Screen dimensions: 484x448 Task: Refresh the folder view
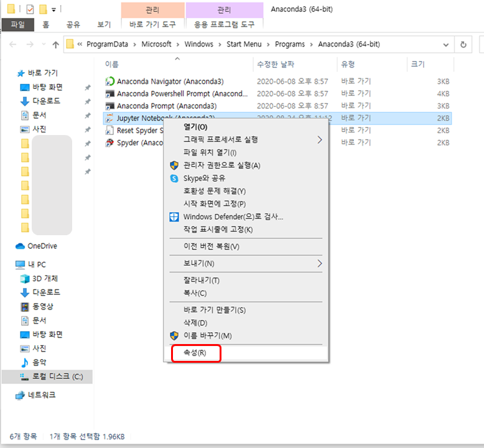tap(463, 44)
